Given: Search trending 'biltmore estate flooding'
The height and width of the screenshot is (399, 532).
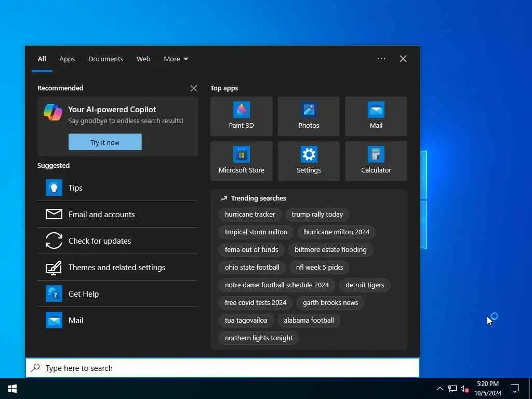Looking at the screenshot, I should (330, 250).
